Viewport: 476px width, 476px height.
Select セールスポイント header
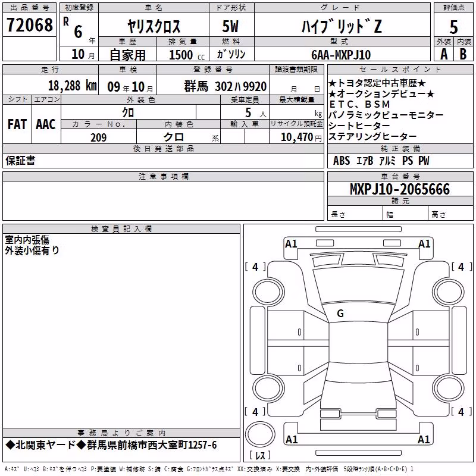pos(400,70)
